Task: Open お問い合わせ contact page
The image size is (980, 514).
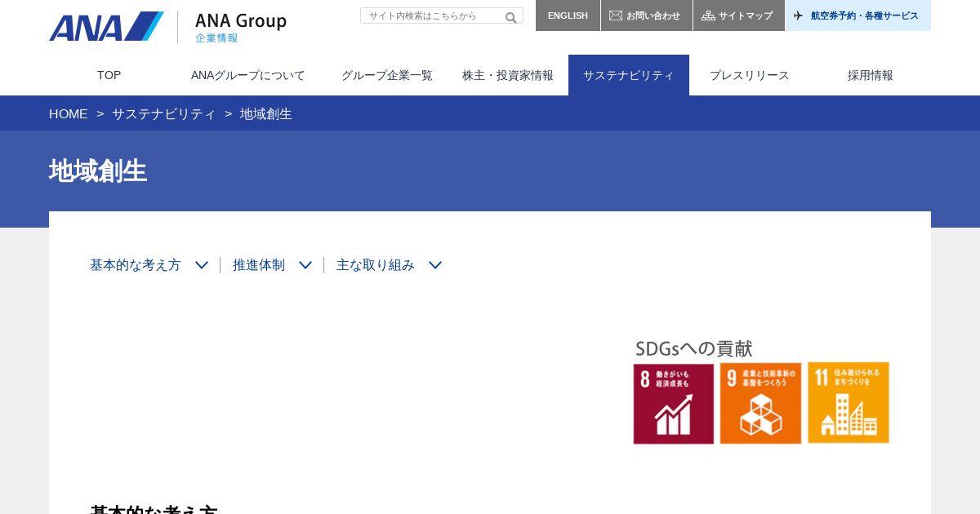Action: (x=647, y=16)
